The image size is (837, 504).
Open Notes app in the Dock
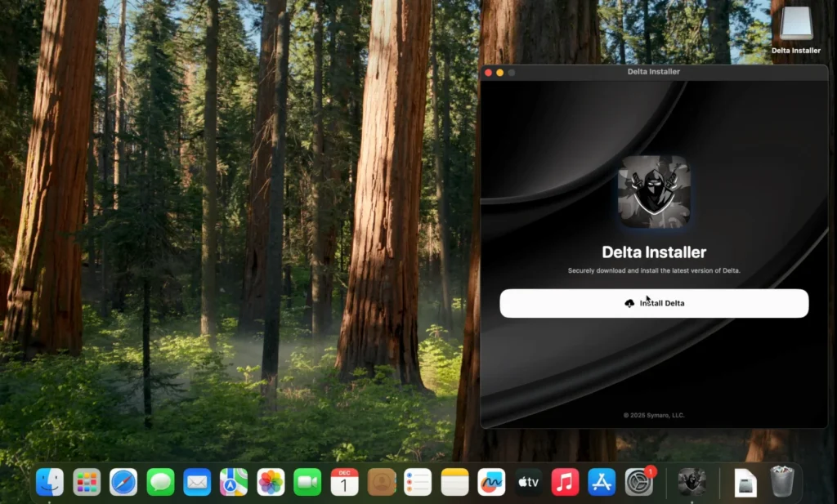pyautogui.click(x=454, y=482)
